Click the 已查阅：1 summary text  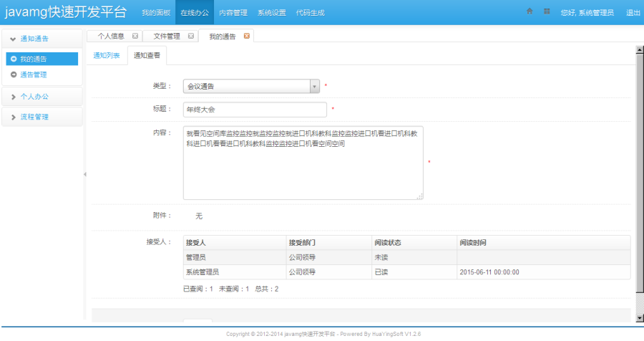[x=198, y=289]
